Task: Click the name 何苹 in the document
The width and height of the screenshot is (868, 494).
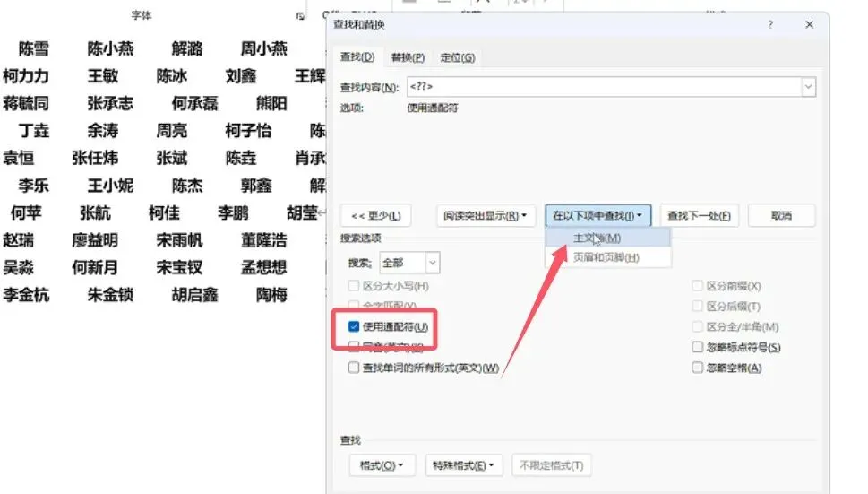Action: (26, 212)
